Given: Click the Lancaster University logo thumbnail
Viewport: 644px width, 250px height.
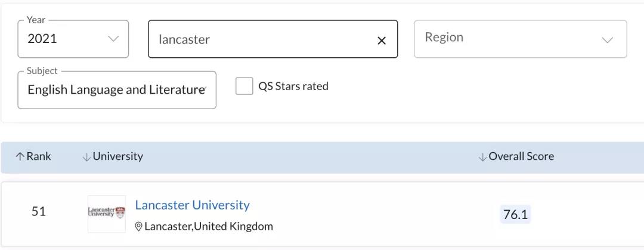Looking at the screenshot, I should 107,214.
